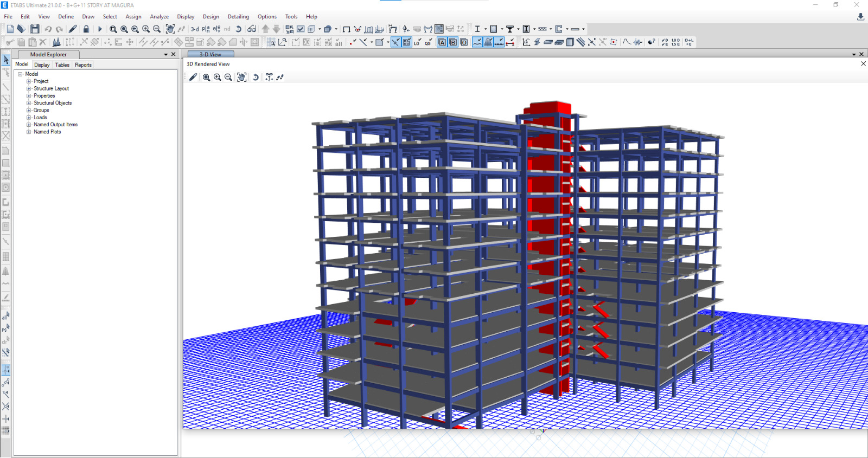The height and width of the screenshot is (458, 868).
Task: Select Named Output Items tree item
Action: click(x=55, y=125)
